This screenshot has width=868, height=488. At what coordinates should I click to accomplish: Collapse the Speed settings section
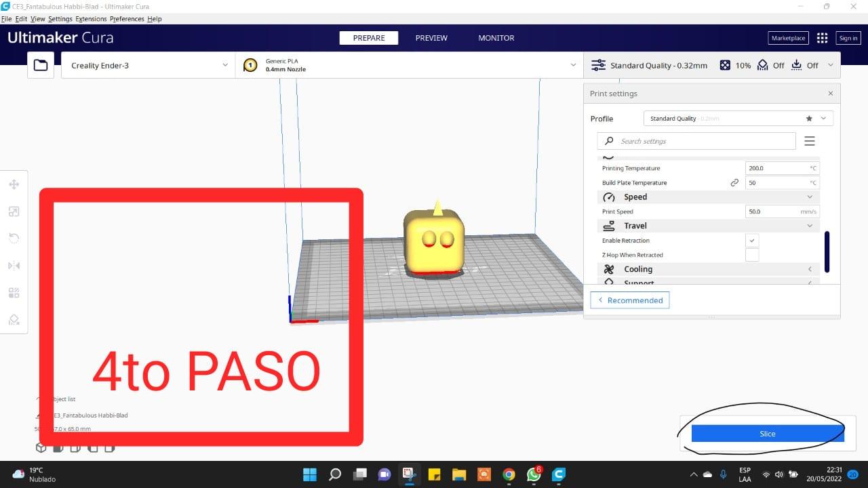point(708,197)
